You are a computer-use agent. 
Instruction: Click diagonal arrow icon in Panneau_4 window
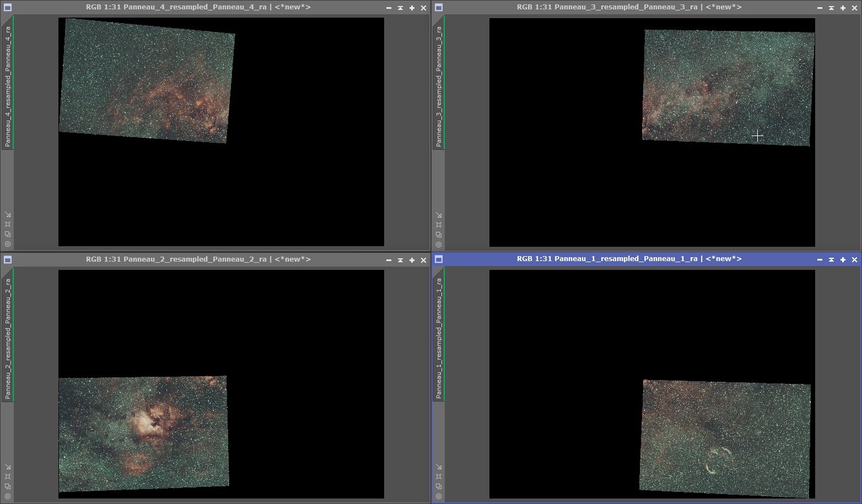pos(8,215)
